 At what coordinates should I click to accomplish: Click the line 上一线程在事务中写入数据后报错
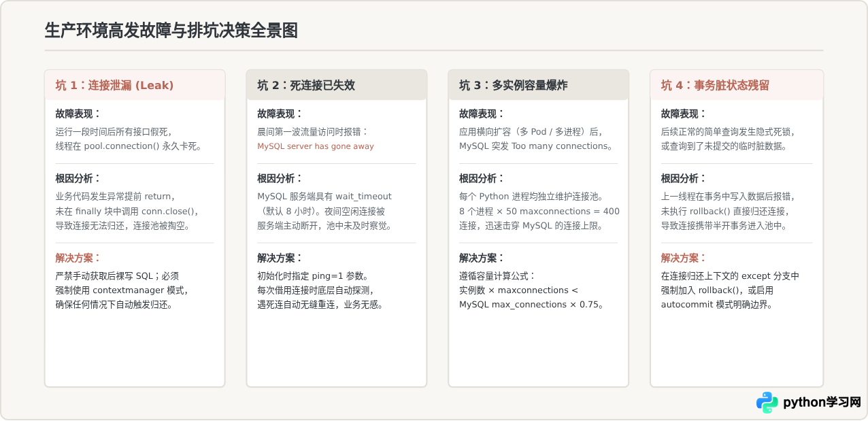pyautogui.click(x=728, y=197)
